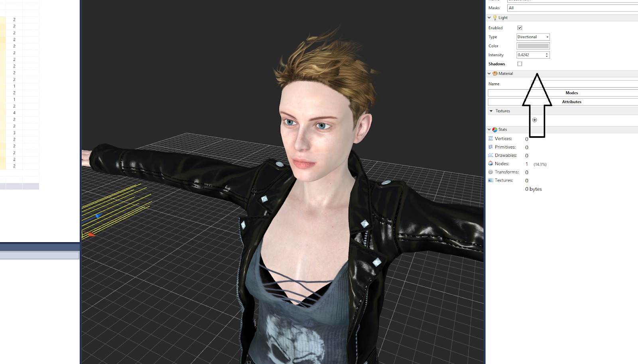The height and width of the screenshot is (364, 638).
Task: Click the Masks label
Action: click(494, 8)
